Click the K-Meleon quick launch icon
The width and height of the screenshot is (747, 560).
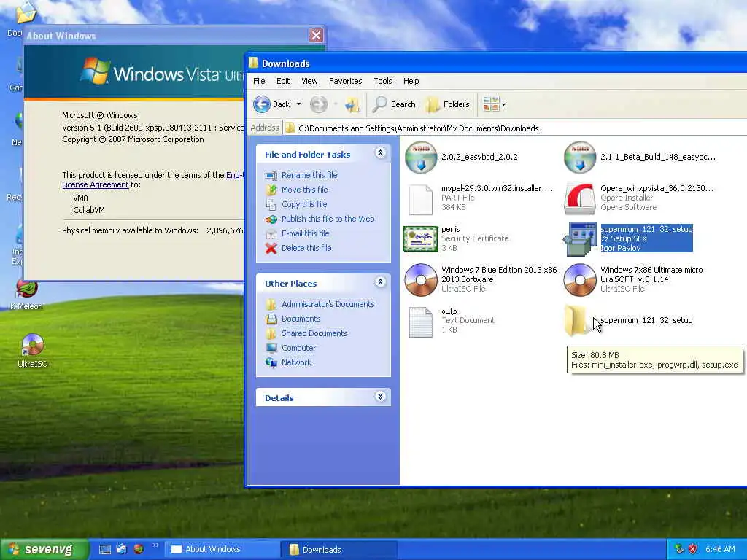[139, 550]
